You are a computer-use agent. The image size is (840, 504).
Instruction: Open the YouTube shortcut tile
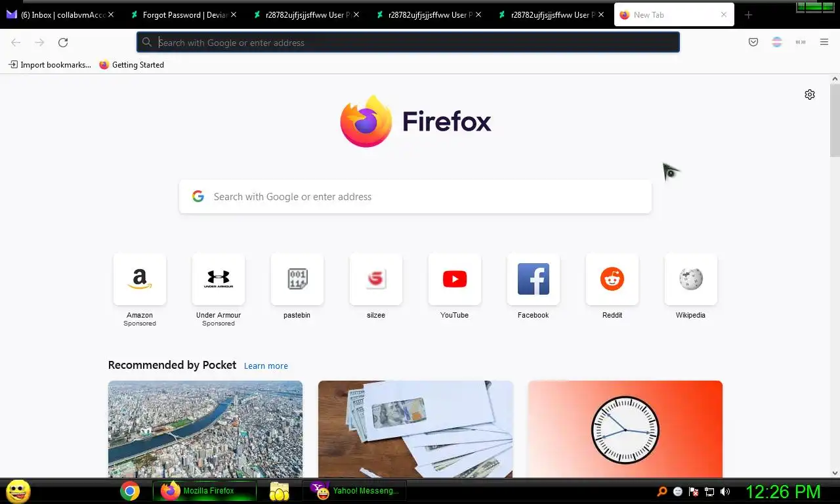click(455, 280)
